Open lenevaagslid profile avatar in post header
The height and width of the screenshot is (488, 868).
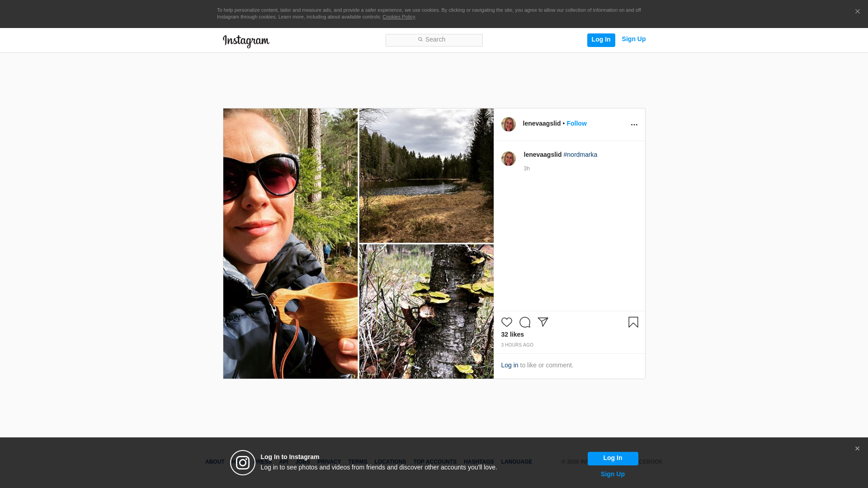pos(508,124)
